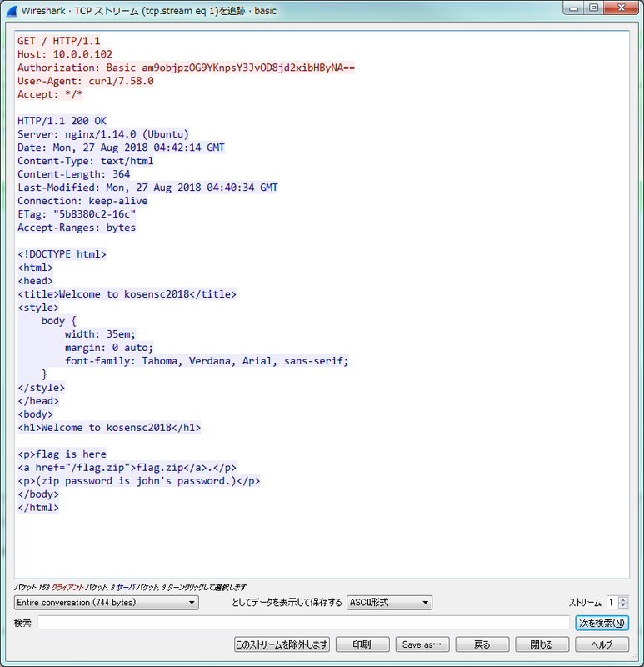This screenshot has height=667, width=644.
Task: Click the Content-Type: text/html line
Action: pos(86,161)
